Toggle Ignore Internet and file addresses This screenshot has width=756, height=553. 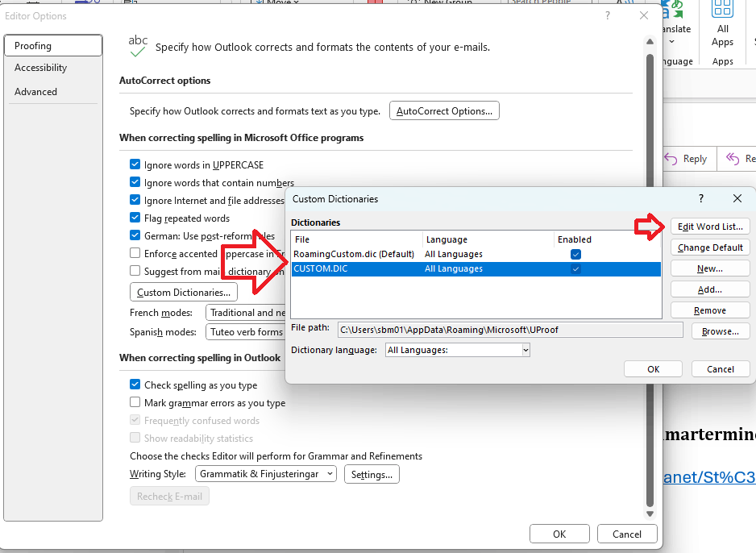135,200
